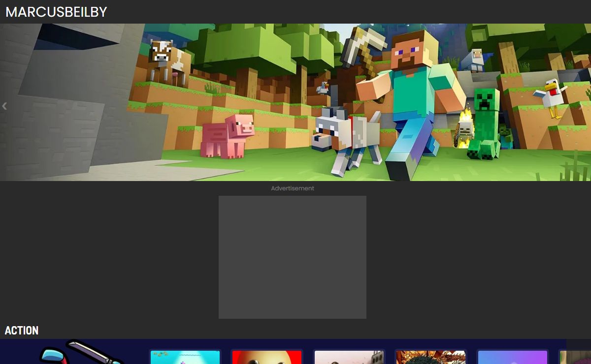Open the MARCUSBEILBY site title link
Viewport: 591px width, 364px height.
tap(56, 12)
